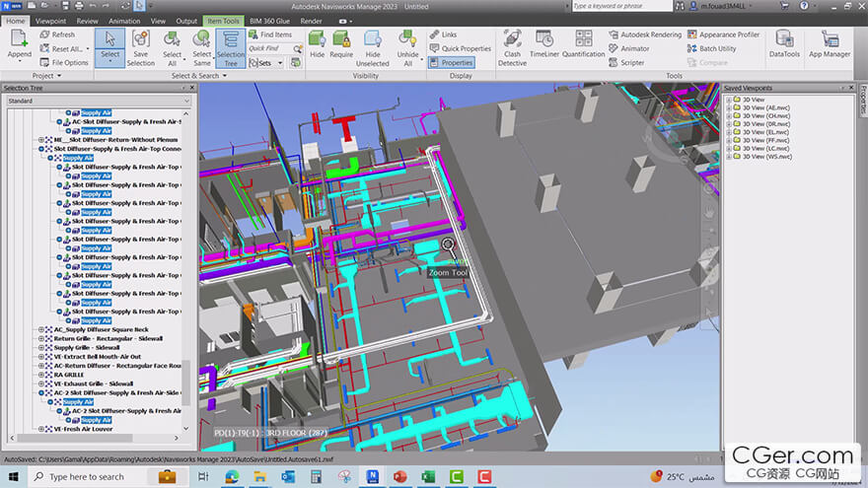Switch to the Home ribbon tab
The height and width of the screenshot is (488, 868).
[x=16, y=21]
